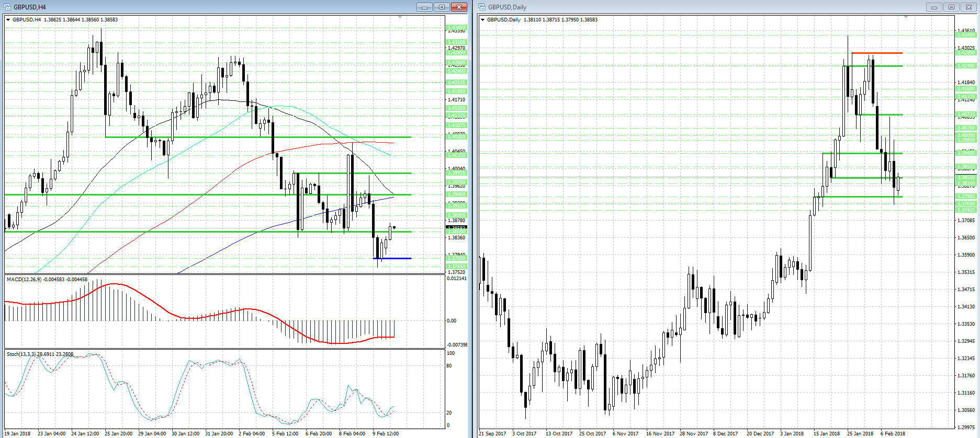The height and width of the screenshot is (438, 980).
Task: Click the 1.37085 price scale value
Action: coord(966,221)
